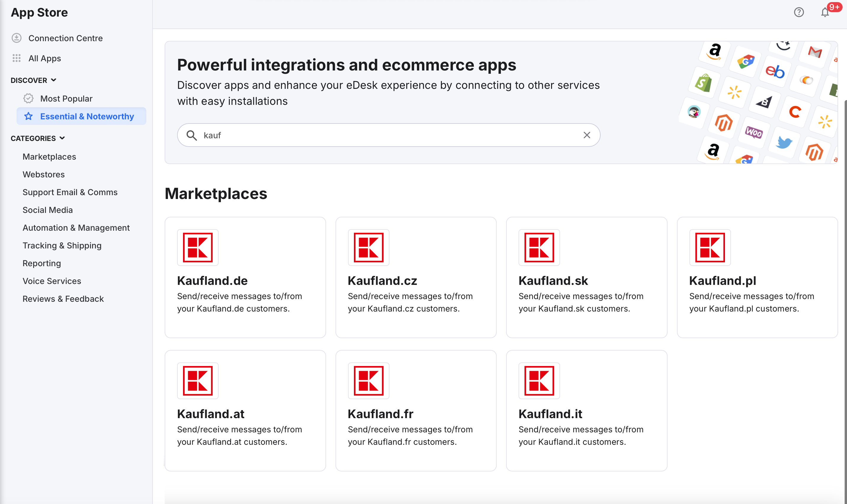Click the WooCommerce logo in the banner
The height and width of the screenshot is (504, 847).
754,132
